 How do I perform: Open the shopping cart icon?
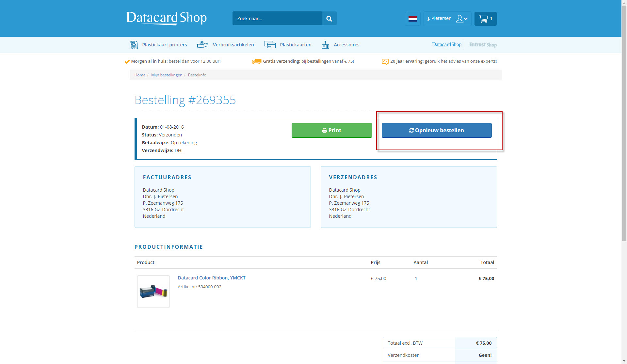tap(485, 19)
